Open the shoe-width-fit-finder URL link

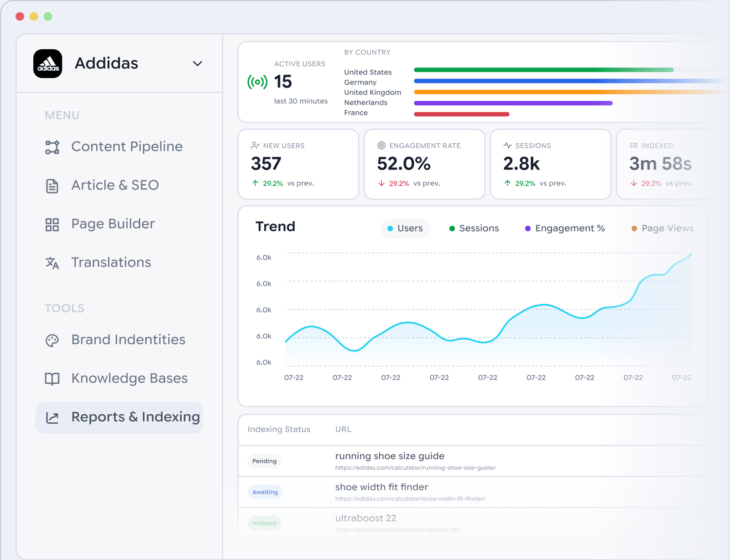(x=410, y=499)
